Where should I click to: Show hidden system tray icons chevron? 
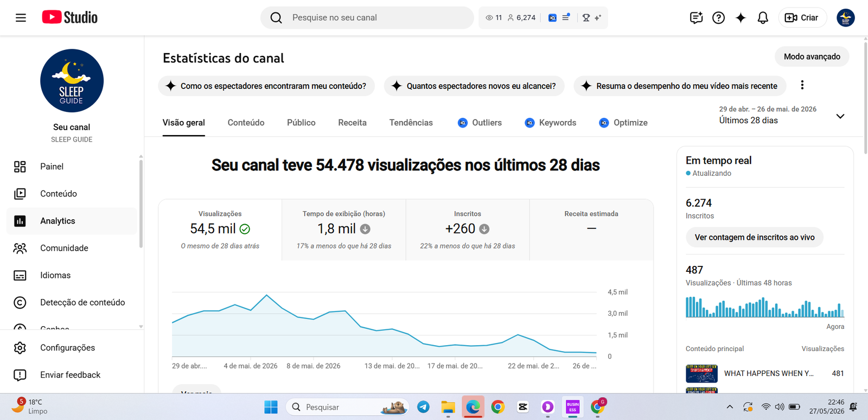point(730,407)
